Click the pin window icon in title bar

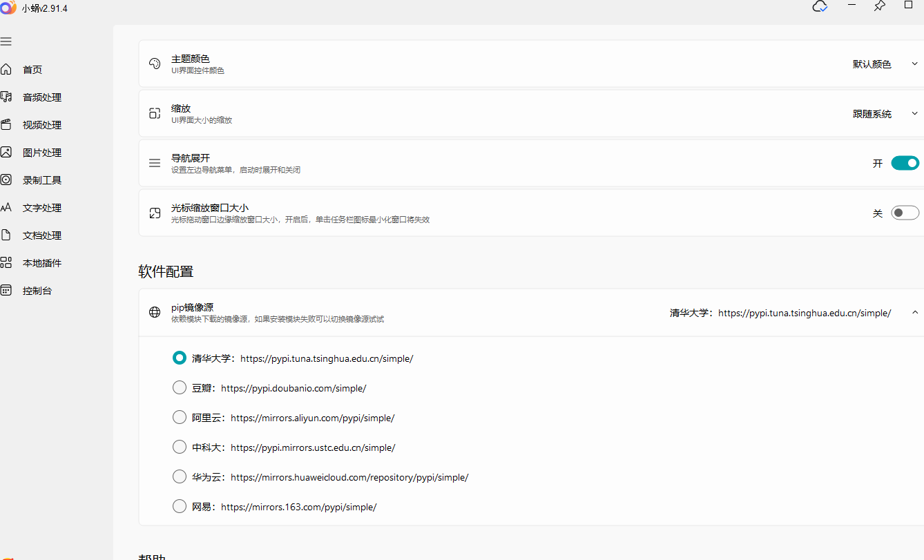879,6
